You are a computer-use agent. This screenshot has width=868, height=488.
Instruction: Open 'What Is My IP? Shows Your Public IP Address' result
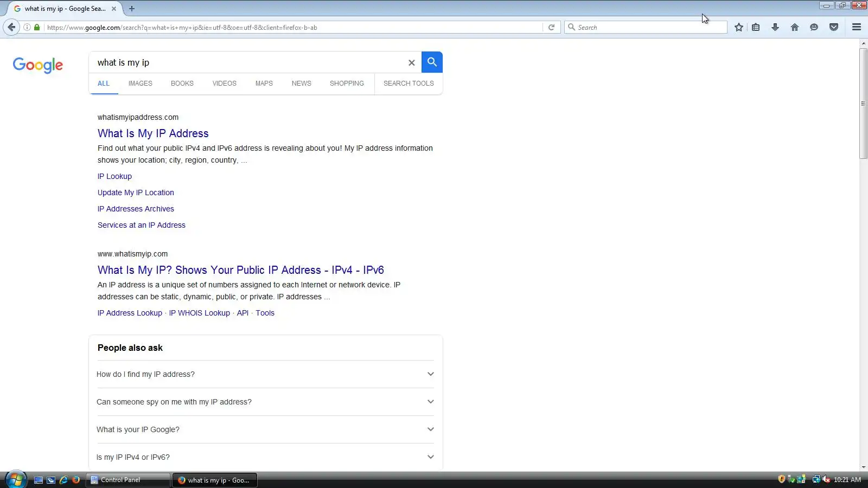(241, 270)
